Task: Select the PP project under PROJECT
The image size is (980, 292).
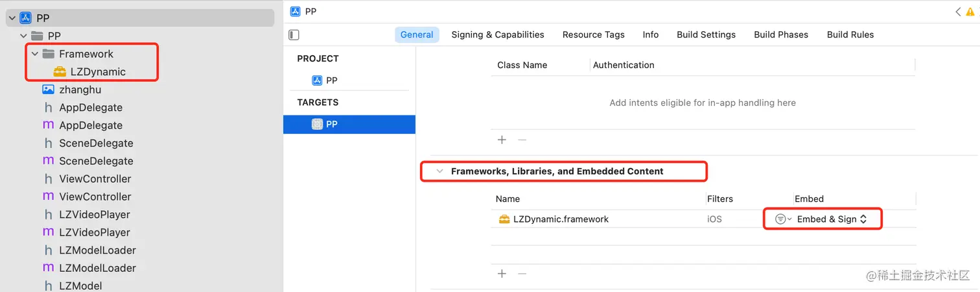Action: click(x=331, y=80)
